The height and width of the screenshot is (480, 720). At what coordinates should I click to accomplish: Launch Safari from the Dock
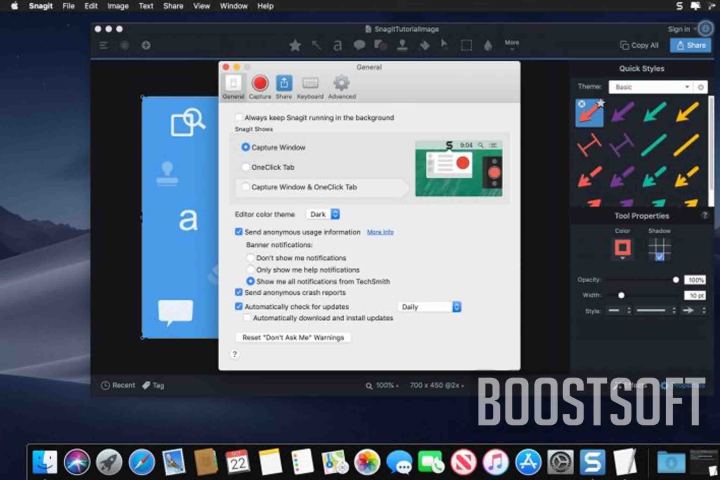pos(141,462)
